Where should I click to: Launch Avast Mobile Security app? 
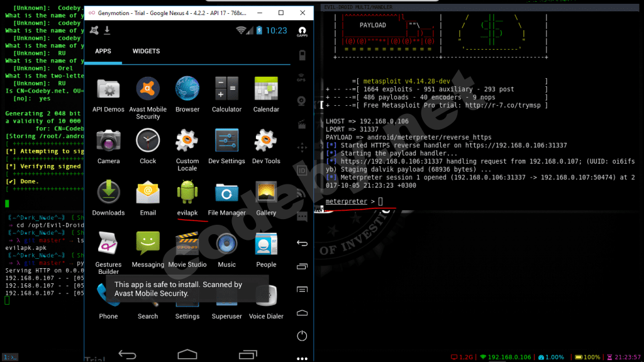148,98
